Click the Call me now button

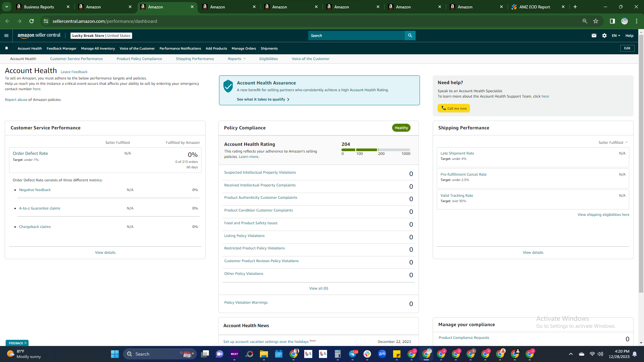(x=453, y=108)
